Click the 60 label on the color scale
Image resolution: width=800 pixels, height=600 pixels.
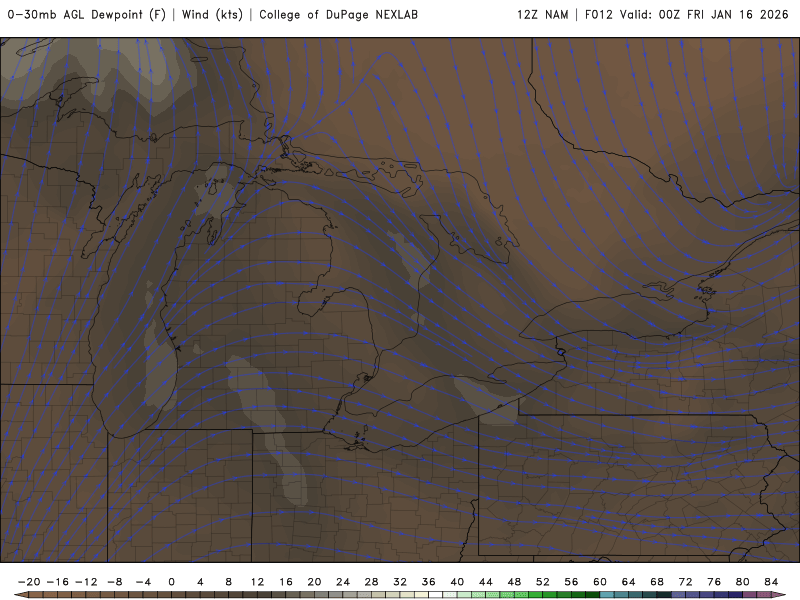pos(600,582)
